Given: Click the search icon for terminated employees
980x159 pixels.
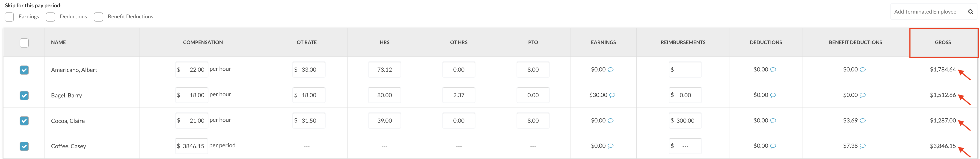Looking at the screenshot, I should click(x=971, y=12).
